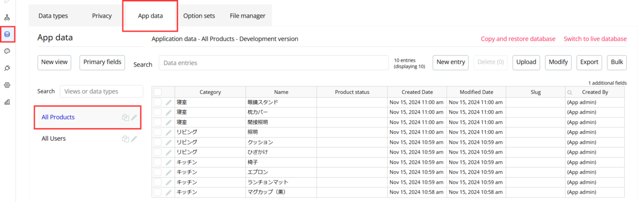The image size is (644, 202).
Task: Open the File manager tab
Action: [247, 16]
